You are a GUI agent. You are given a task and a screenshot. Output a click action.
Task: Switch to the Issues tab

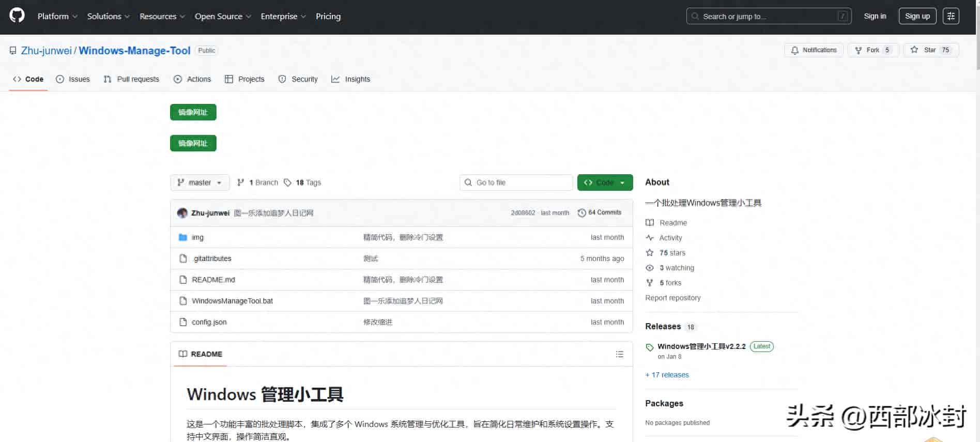click(73, 79)
